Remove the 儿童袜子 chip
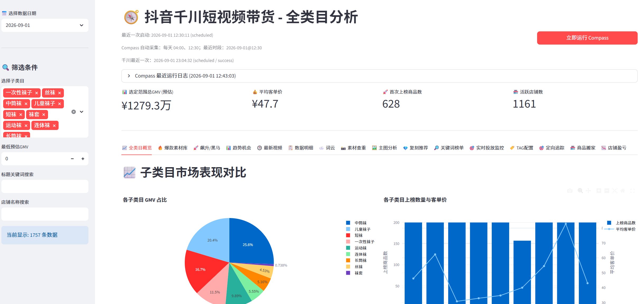 tap(59, 104)
